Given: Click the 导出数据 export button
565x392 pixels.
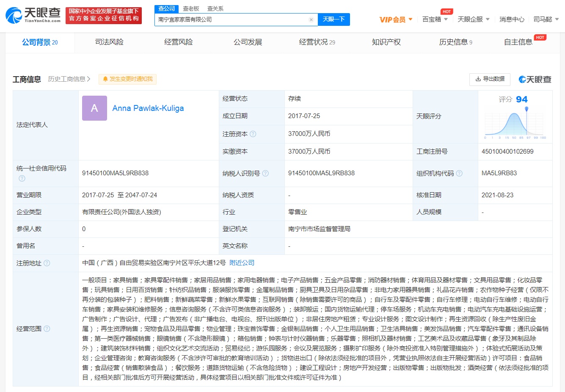Looking at the screenshot, I should [490, 79].
